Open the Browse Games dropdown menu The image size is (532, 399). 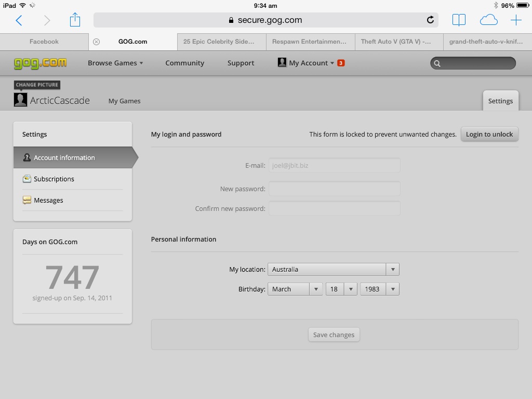coord(115,63)
